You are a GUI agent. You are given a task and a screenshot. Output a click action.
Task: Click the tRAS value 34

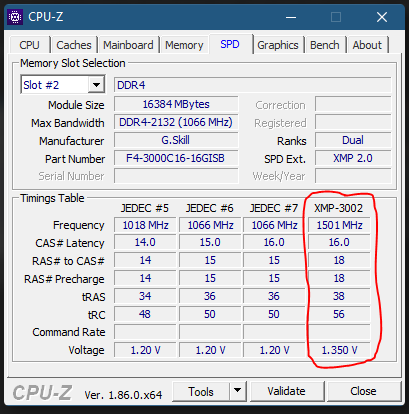[145, 296]
